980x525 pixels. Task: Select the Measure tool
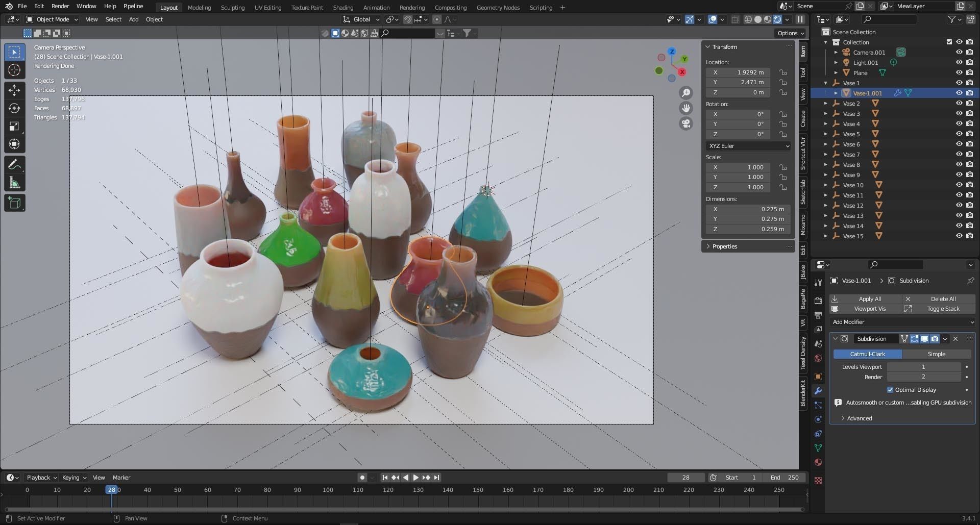coord(14,183)
